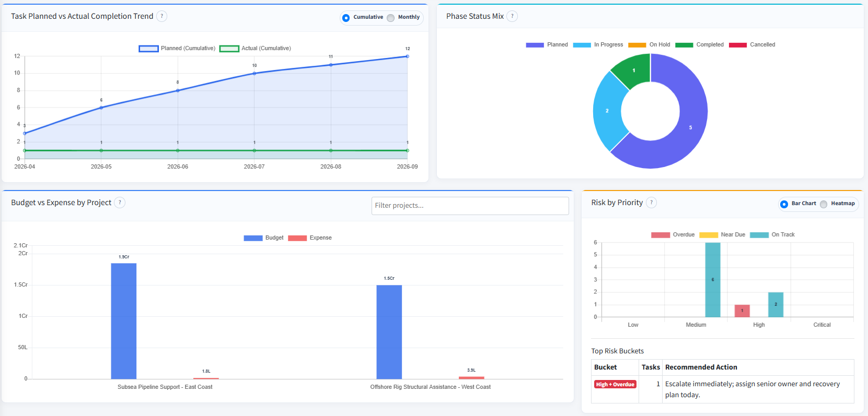Toggle the Completed legend swatch
Viewport: 868px width, 416px height.
click(x=684, y=45)
